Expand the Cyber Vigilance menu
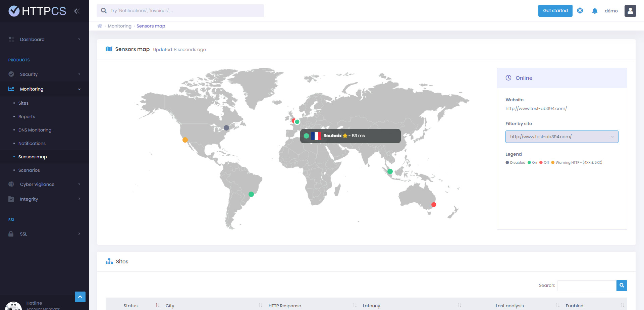644x310 pixels. click(44, 184)
